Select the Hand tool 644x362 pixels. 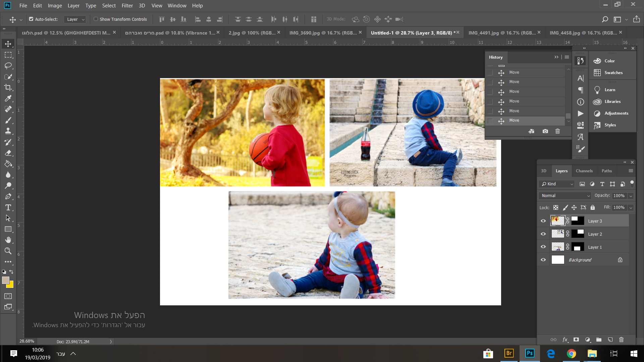(x=8, y=240)
